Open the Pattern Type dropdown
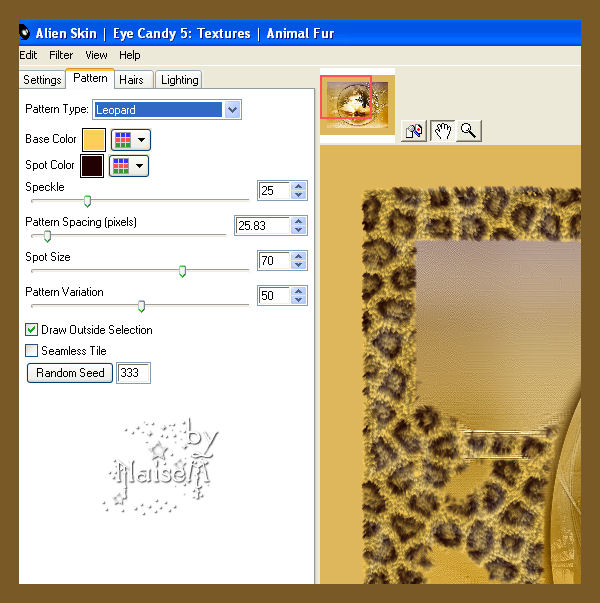 tap(233, 110)
